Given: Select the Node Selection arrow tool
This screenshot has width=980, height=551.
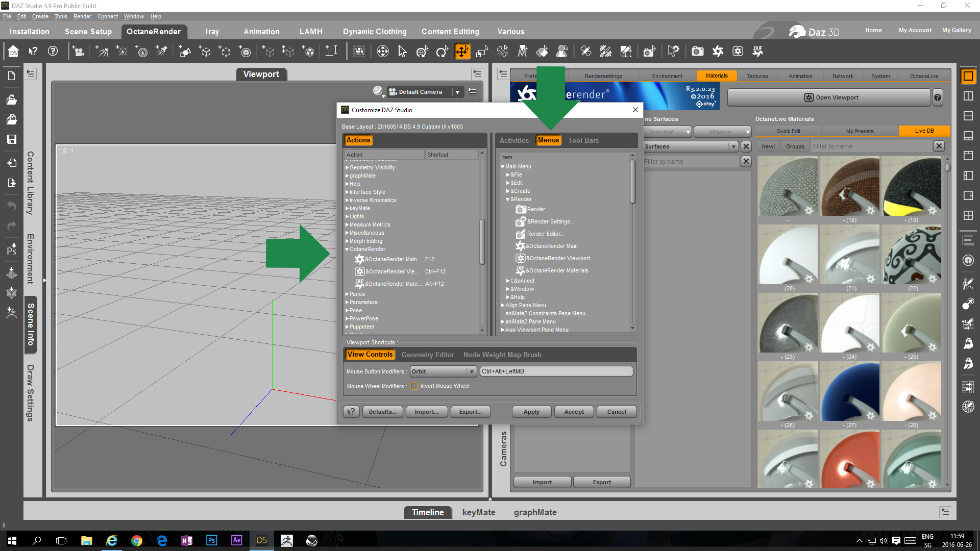Looking at the screenshot, I should pos(402,52).
